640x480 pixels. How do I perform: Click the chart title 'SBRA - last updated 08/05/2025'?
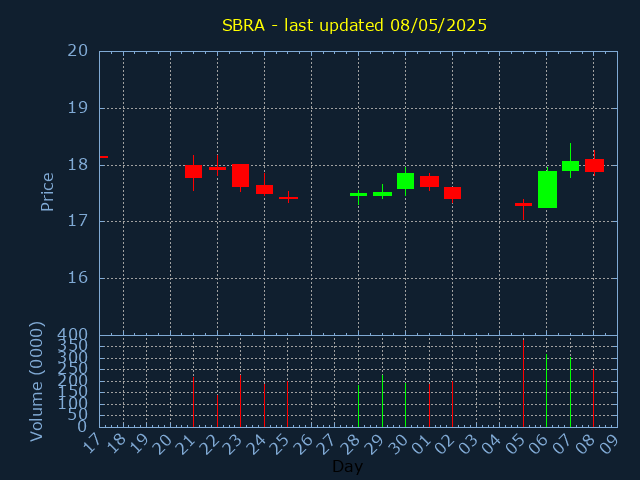(x=354, y=25)
